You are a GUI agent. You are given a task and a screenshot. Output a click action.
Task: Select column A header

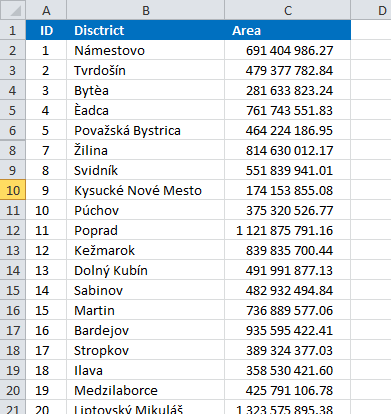(x=46, y=10)
